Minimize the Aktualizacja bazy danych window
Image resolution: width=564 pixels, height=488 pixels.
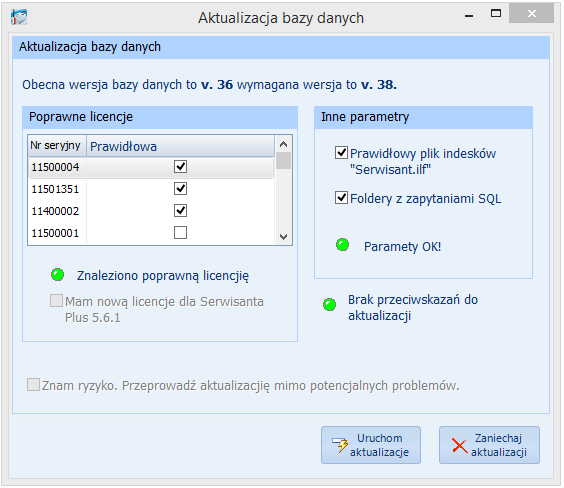[x=469, y=15]
